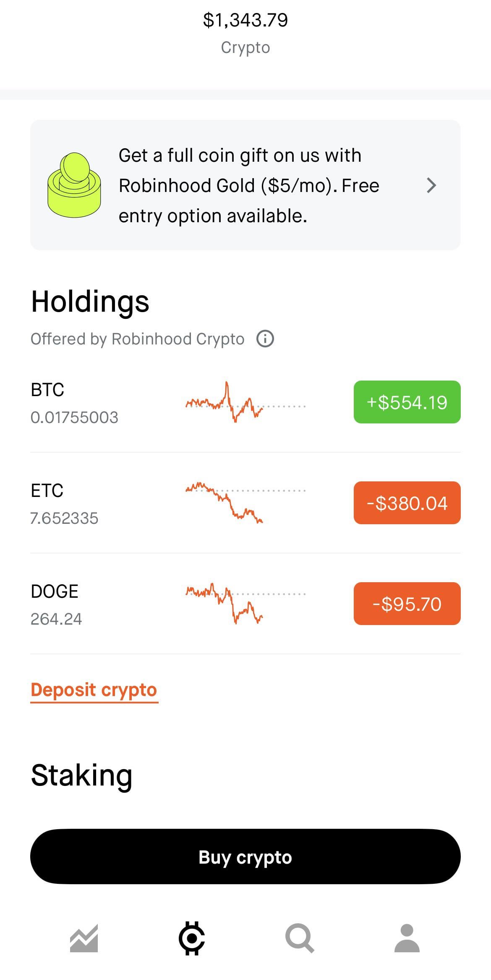Viewport: 491px width, 980px height.
Task: Tap the green coin gift icon
Action: point(74,185)
